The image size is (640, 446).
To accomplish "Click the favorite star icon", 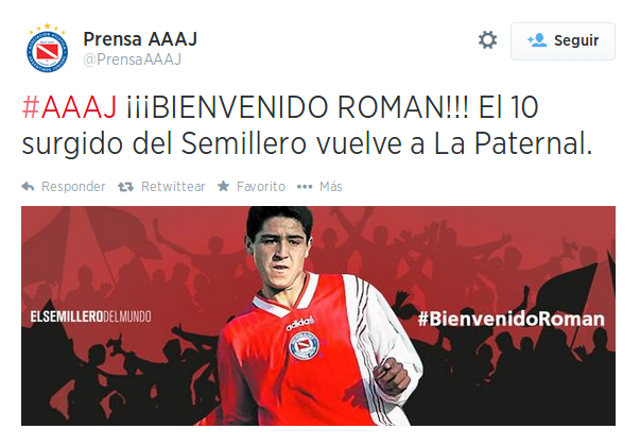I will pyautogui.click(x=223, y=186).
